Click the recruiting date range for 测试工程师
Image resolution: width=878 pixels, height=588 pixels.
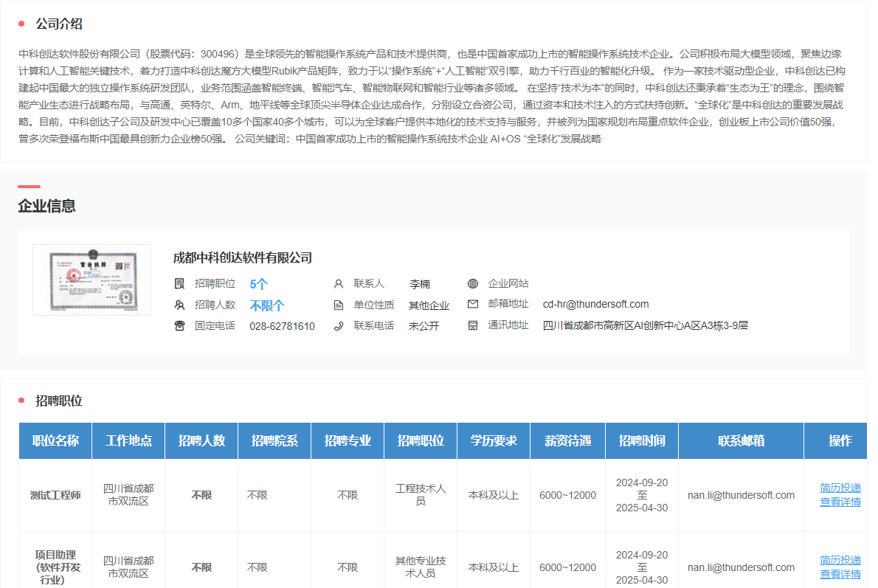pos(642,495)
